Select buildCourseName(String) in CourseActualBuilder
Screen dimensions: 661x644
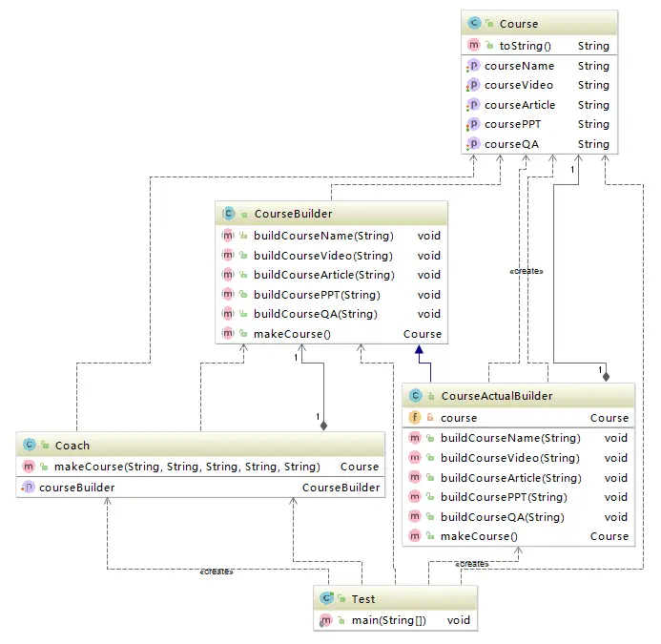510,438
